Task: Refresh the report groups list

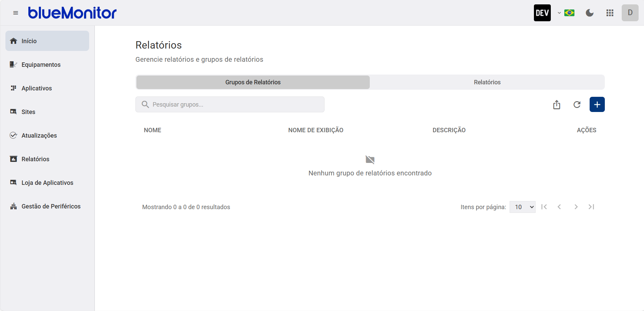Action: point(577,105)
